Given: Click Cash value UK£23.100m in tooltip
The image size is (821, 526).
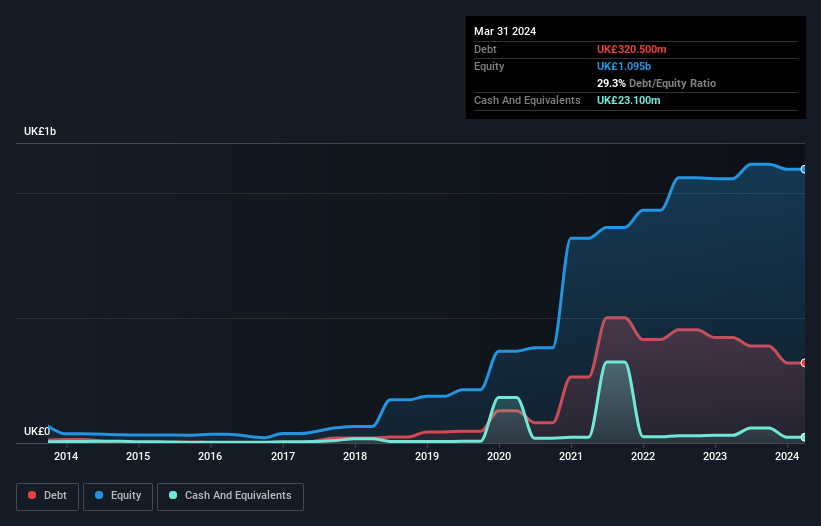Looking at the screenshot, I should (x=628, y=100).
